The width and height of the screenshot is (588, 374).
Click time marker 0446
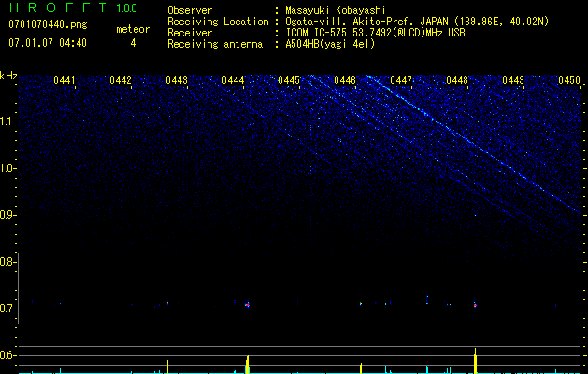point(345,80)
